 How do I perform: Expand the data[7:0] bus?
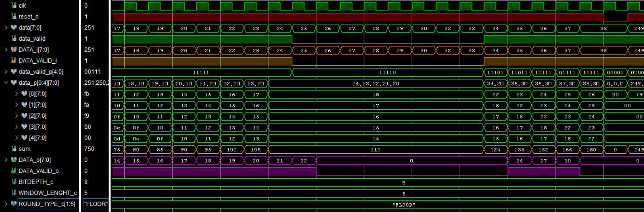click(6, 28)
